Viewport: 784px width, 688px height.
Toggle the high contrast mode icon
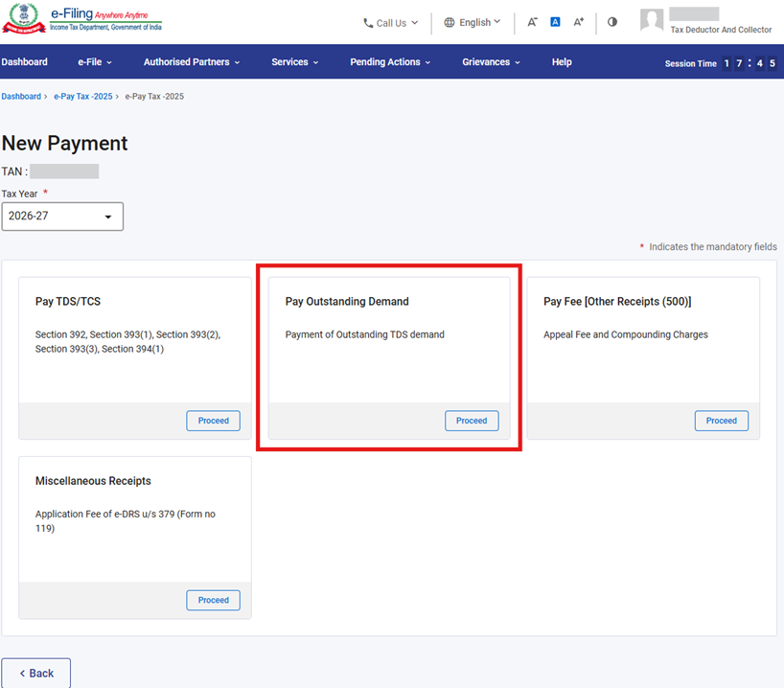[x=612, y=22]
